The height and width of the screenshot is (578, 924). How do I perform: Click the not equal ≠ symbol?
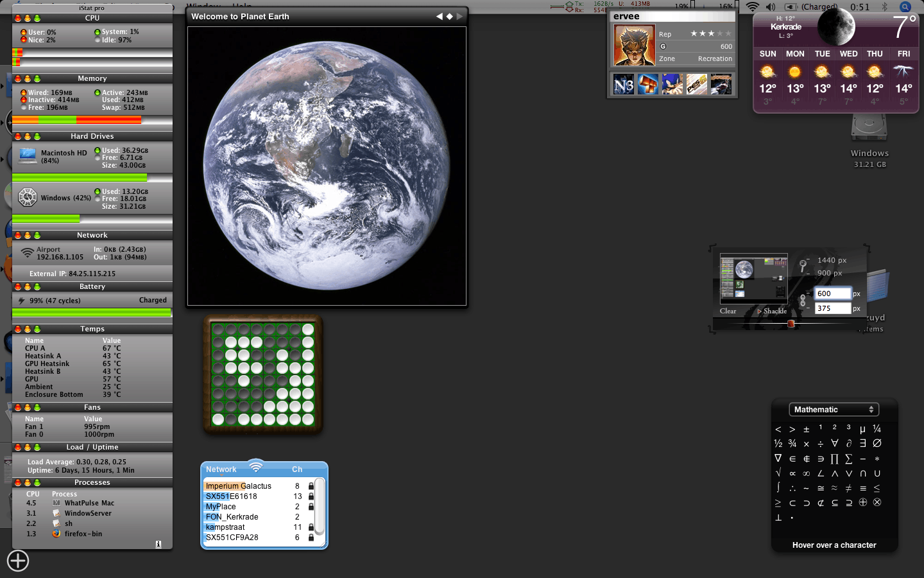(848, 488)
